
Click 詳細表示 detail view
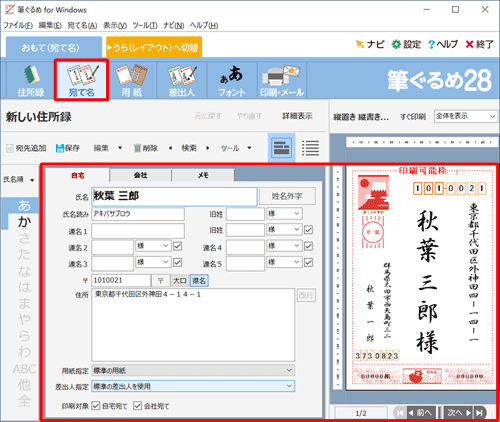[x=297, y=116]
